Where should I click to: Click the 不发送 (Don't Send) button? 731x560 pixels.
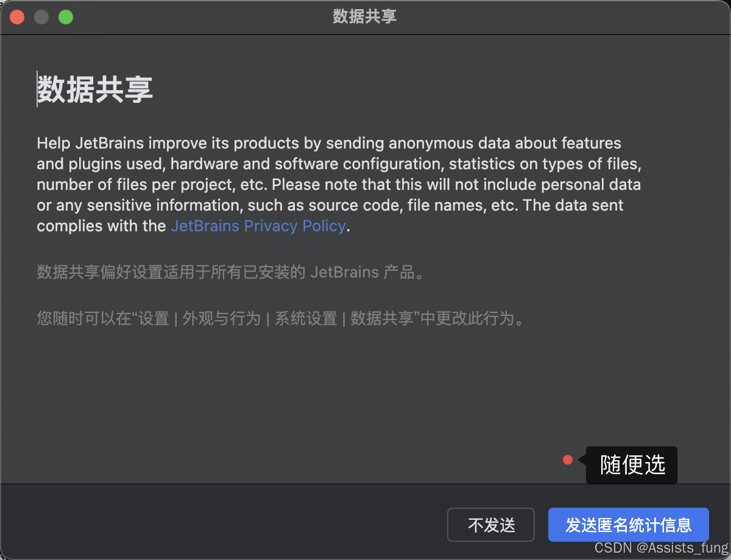(491, 525)
